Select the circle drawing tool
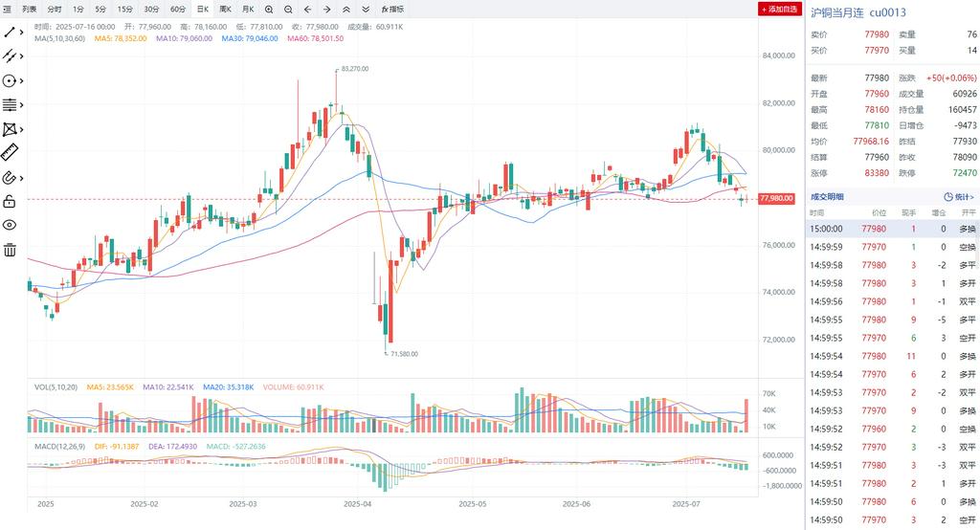 [x=10, y=80]
